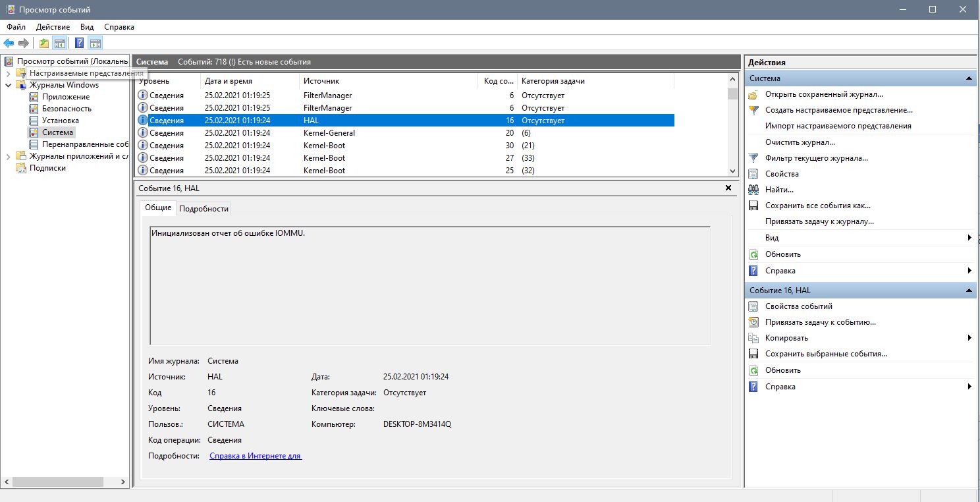Select the Безопасность log in tree
The image size is (980, 502).
[67, 109]
